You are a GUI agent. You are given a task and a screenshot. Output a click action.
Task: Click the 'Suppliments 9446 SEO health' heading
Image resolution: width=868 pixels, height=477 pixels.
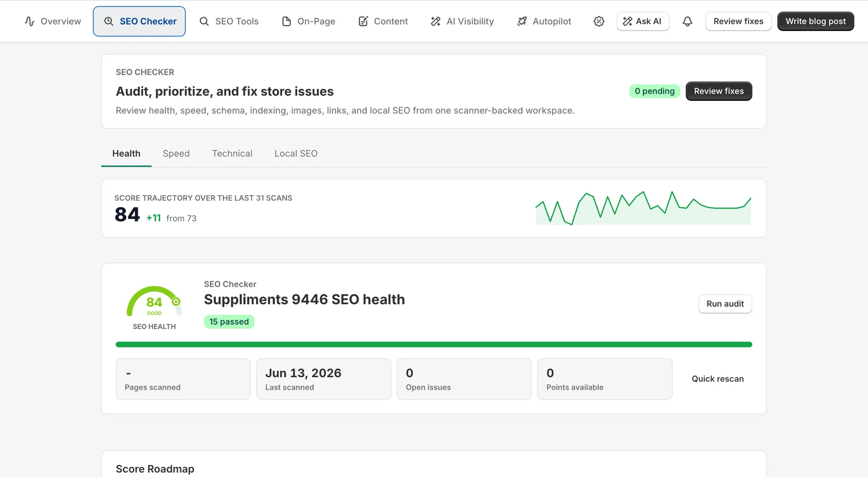click(x=304, y=300)
